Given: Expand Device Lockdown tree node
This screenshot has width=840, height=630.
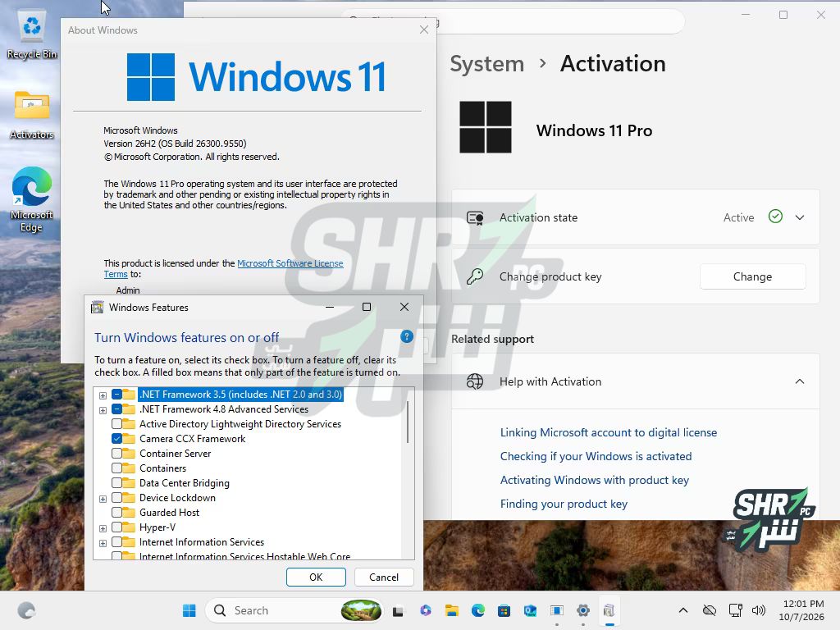Looking at the screenshot, I should [x=103, y=499].
